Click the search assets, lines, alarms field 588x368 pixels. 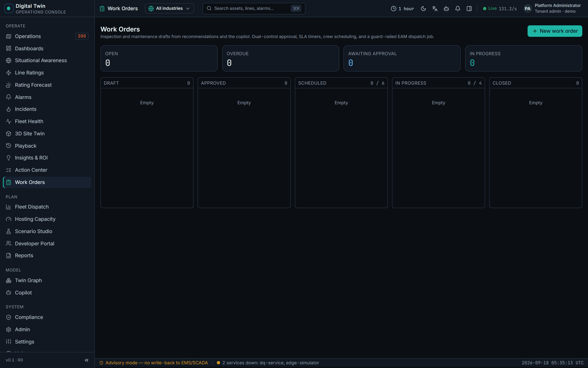tap(254, 9)
